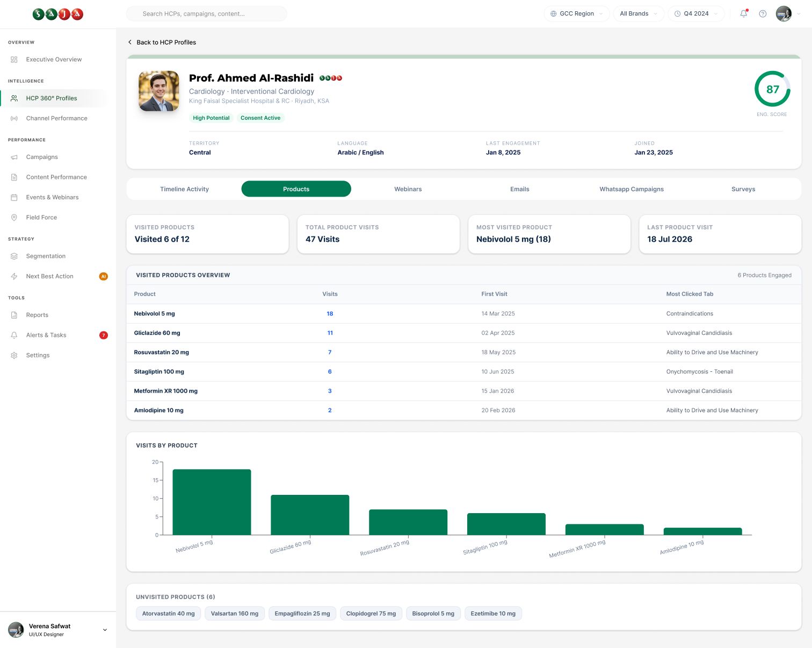The width and height of the screenshot is (812, 648).
Task: Click the Clopidogrel 75 mg chip
Action: coord(371,614)
